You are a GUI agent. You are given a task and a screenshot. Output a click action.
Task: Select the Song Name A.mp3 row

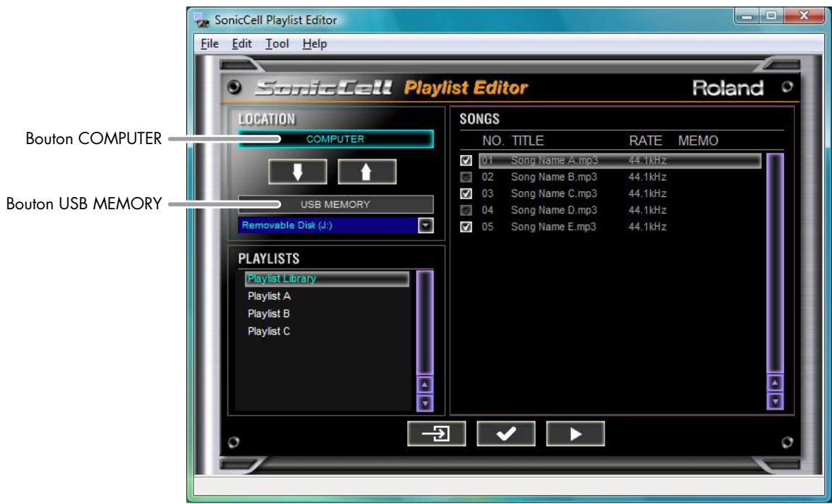[620, 161]
